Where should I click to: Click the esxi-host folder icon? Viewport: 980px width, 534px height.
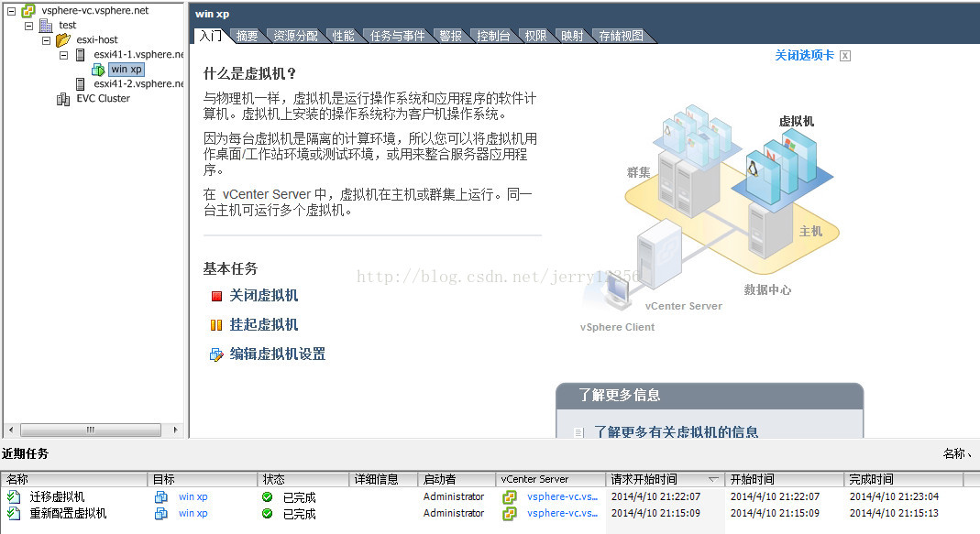(x=63, y=40)
